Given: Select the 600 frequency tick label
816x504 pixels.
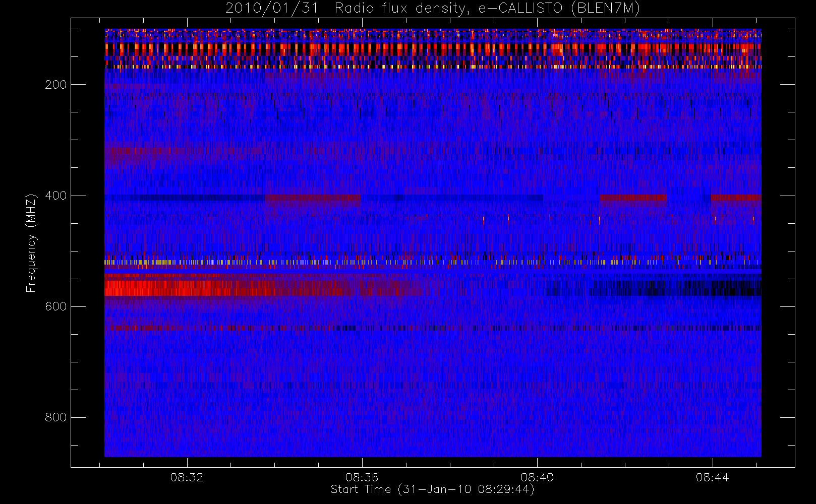Looking at the screenshot, I should 56,306.
